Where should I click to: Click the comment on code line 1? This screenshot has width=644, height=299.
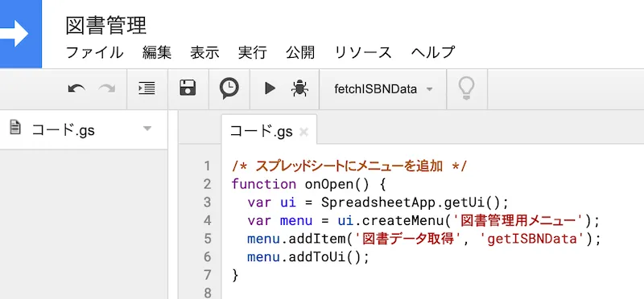pyautogui.click(x=349, y=166)
